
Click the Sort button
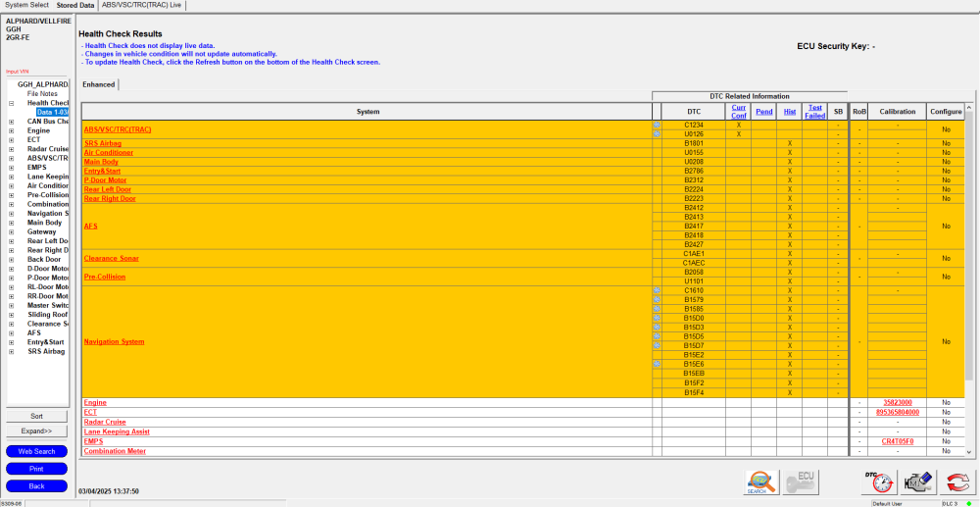pos(37,417)
